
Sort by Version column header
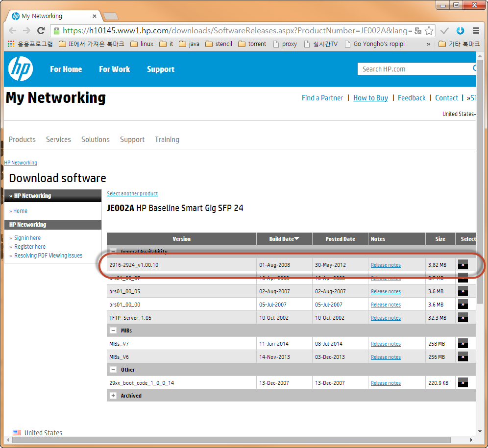[x=181, y=238]
